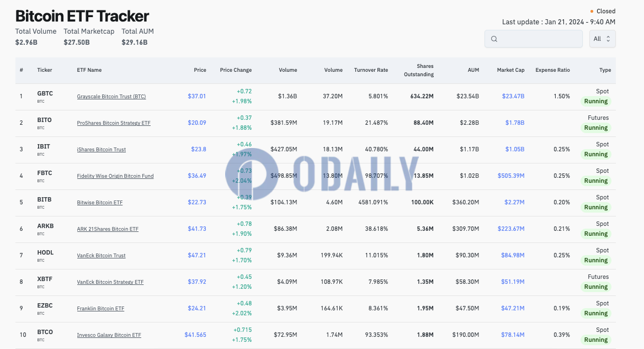Open VanEck Bitcoin Strategy ETF link
The image size is (644, 349).
click(x=110, y=282)
